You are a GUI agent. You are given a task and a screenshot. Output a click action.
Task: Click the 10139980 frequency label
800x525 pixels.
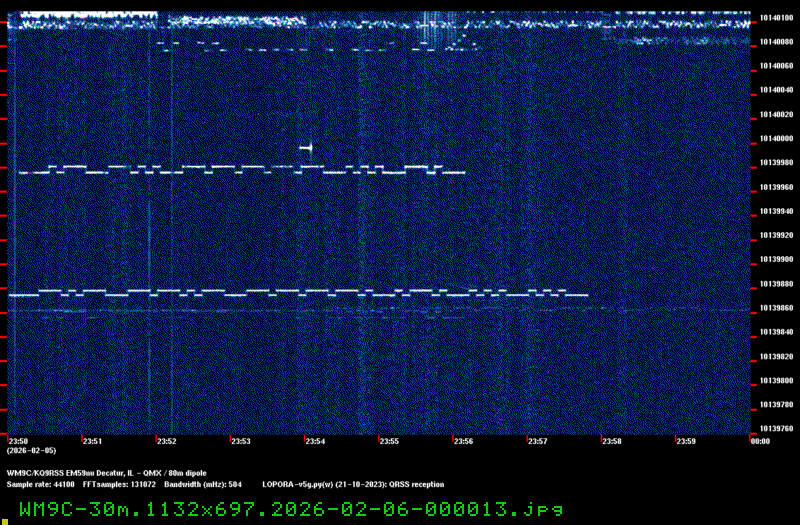776,162
